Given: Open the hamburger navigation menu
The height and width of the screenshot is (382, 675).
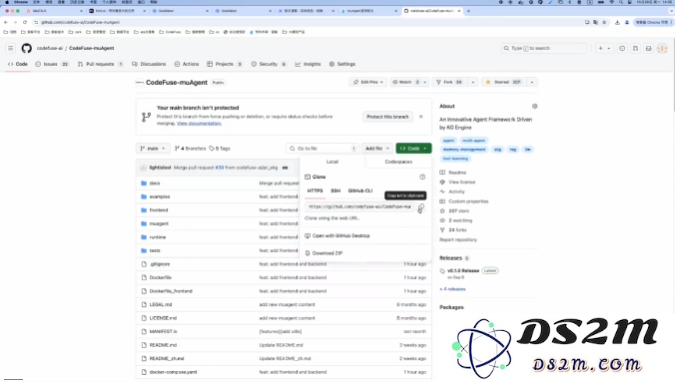Looking at the screenshot, I should point(10,48).
